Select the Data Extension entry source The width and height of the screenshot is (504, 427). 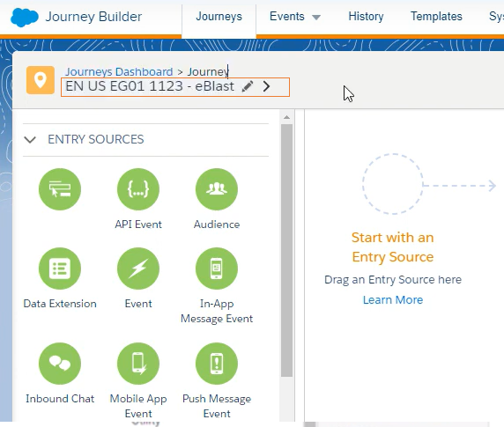pos(60,269)
